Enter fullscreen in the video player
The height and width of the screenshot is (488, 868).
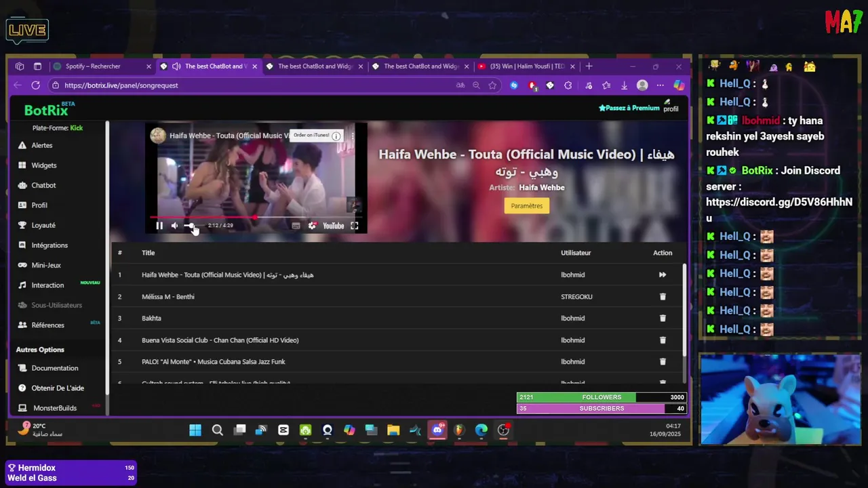(x=354, y=226)
